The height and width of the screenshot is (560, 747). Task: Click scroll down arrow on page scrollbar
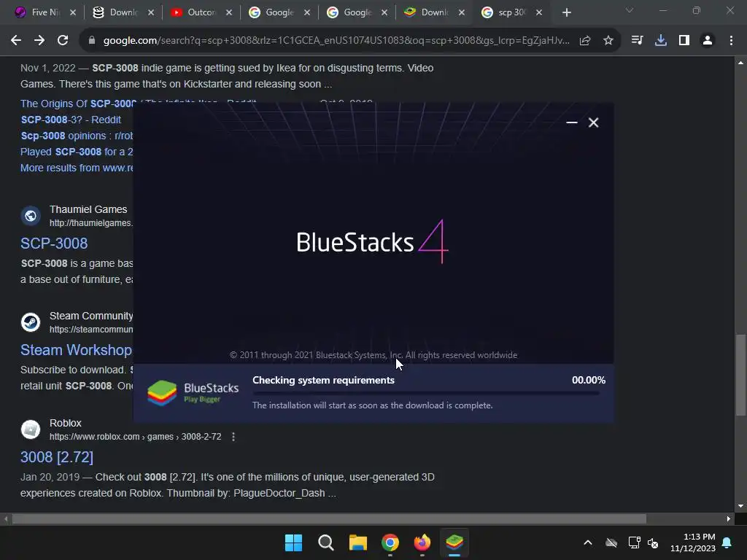coord(740,506)
